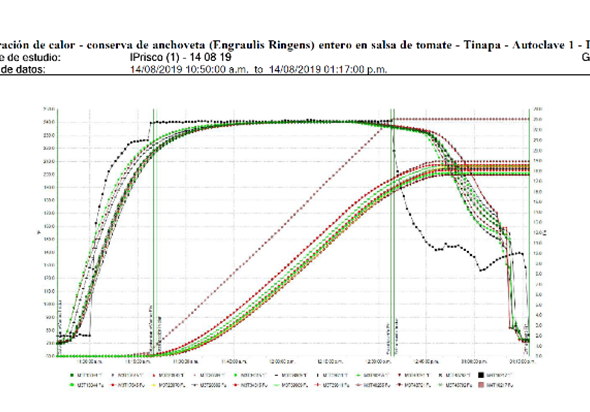This screenshot has height=412, width=590.
Task: Select the study name "IPrisco (1) - 14 08 19"
Action: point(180,57)
